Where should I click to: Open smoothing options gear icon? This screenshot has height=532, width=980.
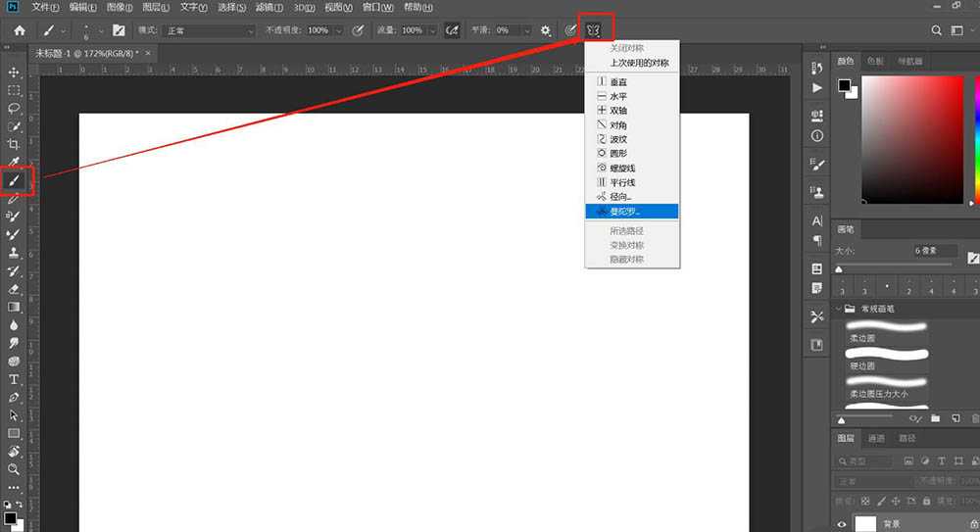546,30
